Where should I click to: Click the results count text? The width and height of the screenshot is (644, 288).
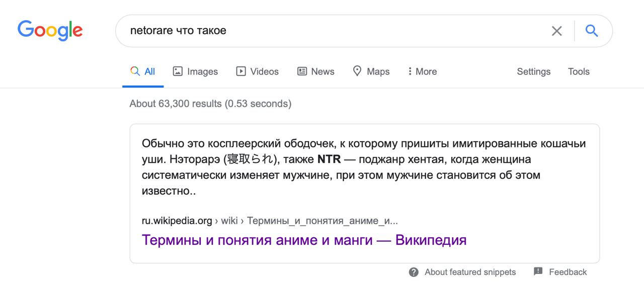210,104
